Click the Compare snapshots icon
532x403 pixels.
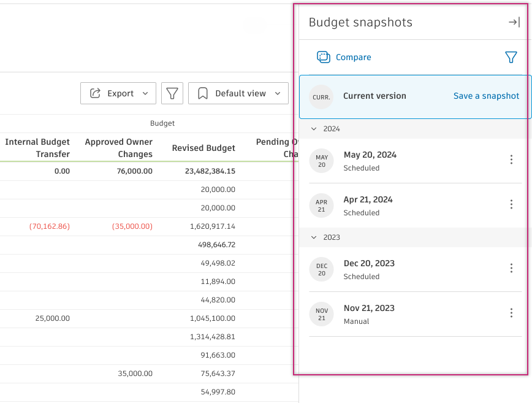(x=323, y=57)
